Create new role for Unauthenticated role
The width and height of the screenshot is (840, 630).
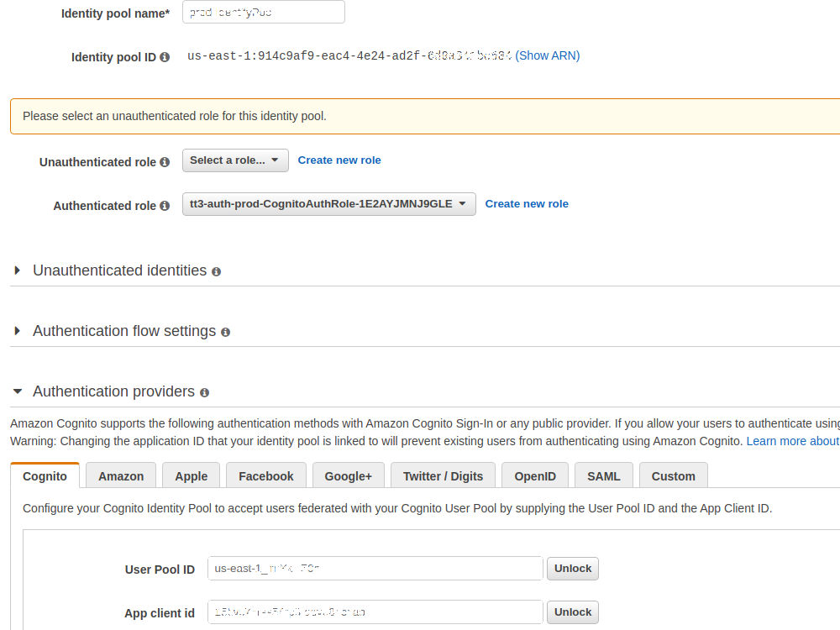pos(339,160)
